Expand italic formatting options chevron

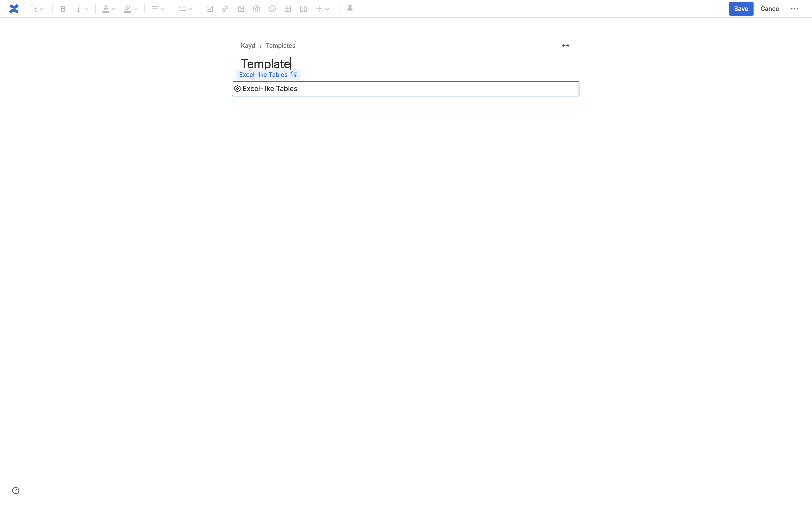pyautogui.click(x=86, y=9)
